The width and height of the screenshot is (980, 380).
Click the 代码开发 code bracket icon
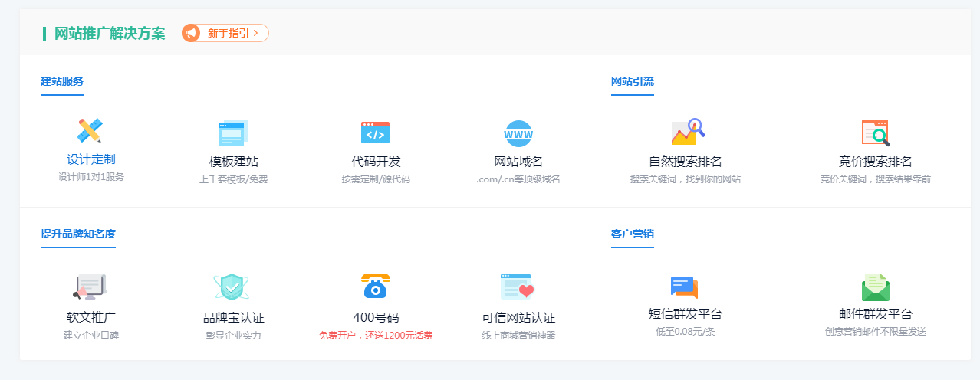[376, 133]
